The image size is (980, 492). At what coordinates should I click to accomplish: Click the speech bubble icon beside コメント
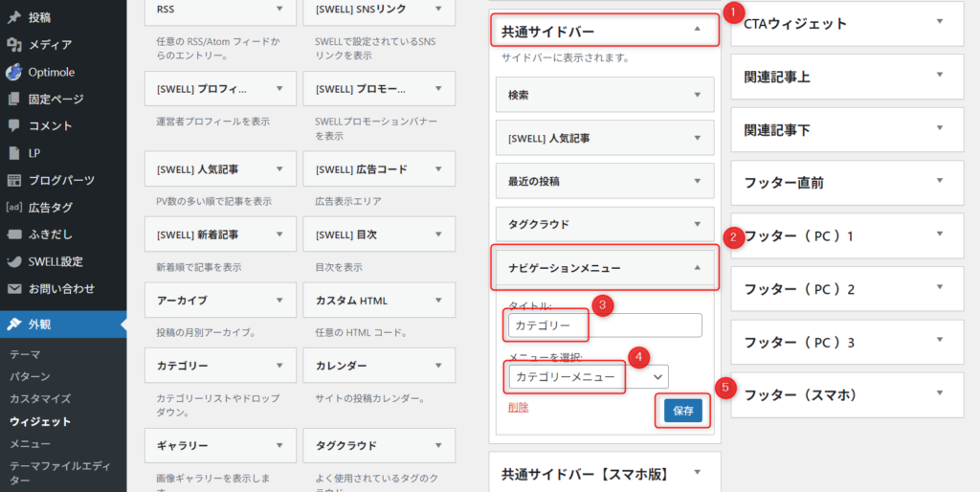pos(13,125)
